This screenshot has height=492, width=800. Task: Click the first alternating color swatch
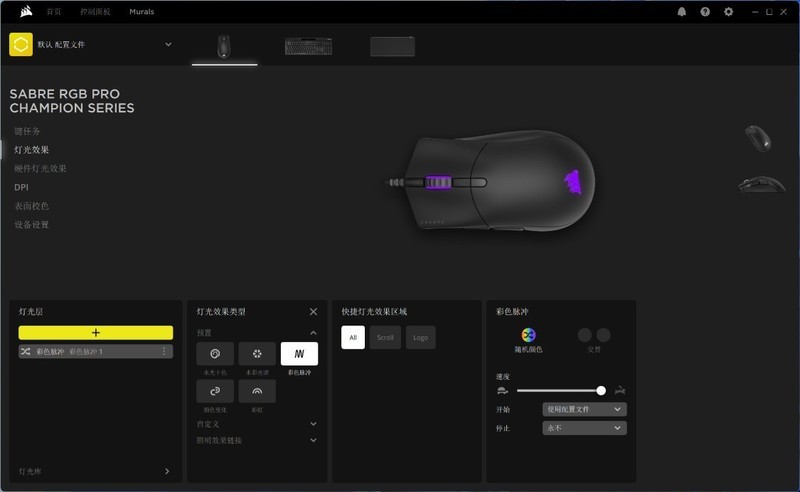[585, 335]
